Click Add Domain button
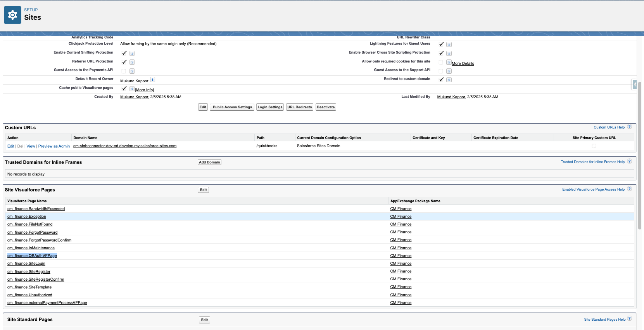The width and height of the screenshot is (644, 330). pyautogui.click(x=209, y=162)
